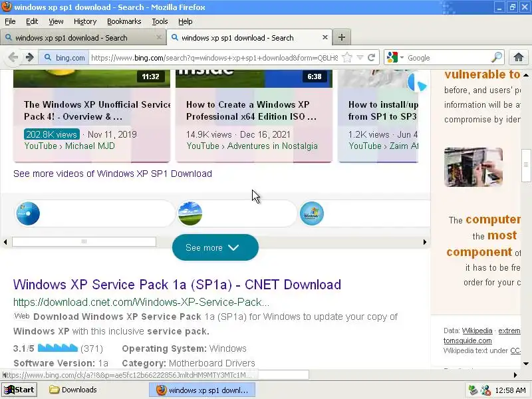This screenshot has width=532, height=399.
Task: Click the Windows logo suggestion icon
Action: (x=312, y=213)
